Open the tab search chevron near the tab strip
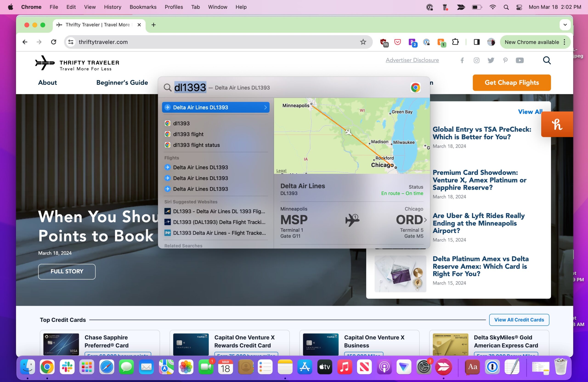The width and height of the screenshot is (588, 382). click(565, 25)
